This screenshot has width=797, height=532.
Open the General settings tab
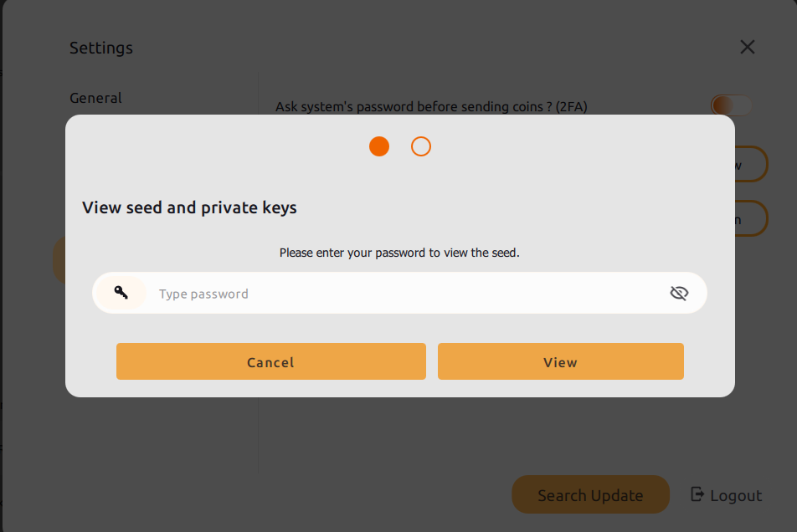(x=95, y=98)
